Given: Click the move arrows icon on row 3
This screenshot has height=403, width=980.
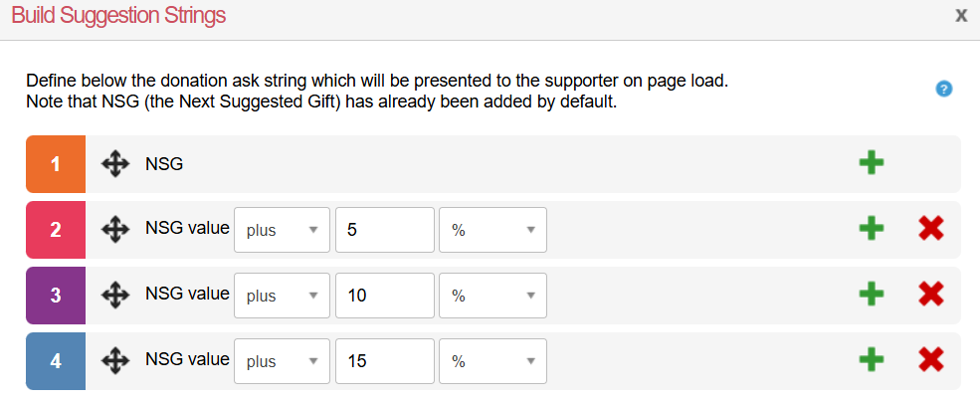Looking at the screenshot, I should pyautogui.click(x=116, y=295).
